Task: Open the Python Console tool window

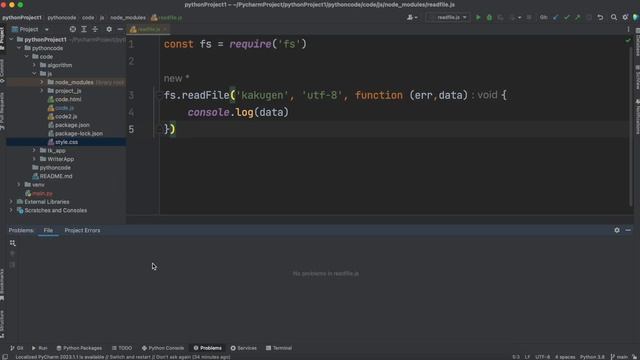Action: pos(163,348)
